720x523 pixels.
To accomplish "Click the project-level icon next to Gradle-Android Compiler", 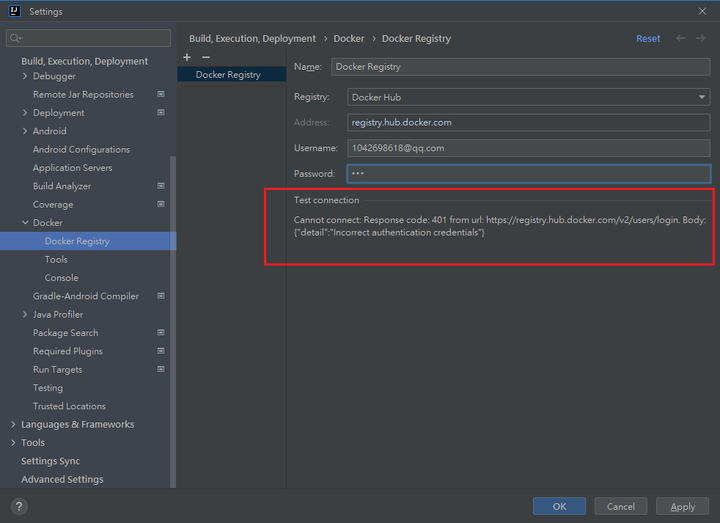I will [161, 296].
